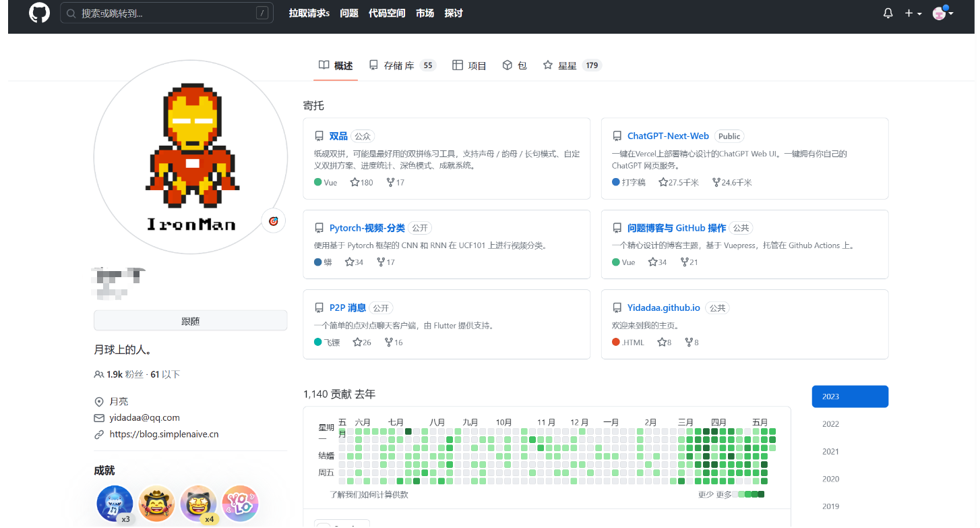Click the IronMan profile avatar image

(x=191, y=156)
